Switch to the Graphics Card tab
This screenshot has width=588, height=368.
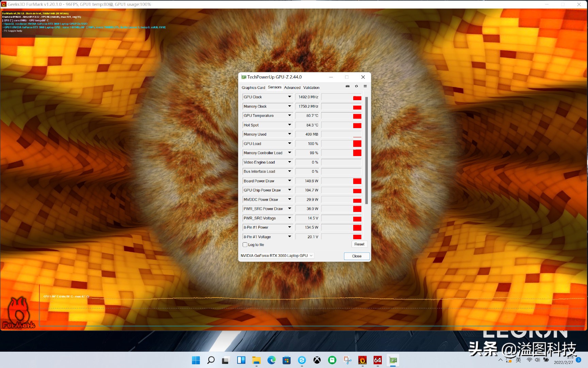click(x=253, y=88)
